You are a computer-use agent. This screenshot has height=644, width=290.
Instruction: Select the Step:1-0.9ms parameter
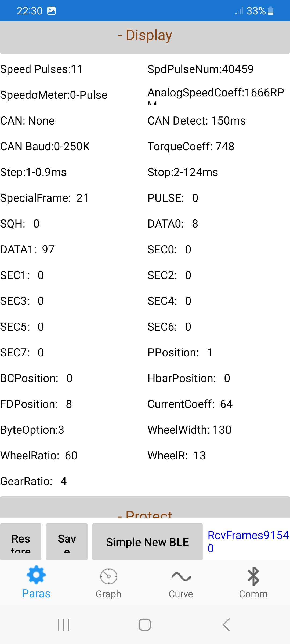pyautogui.click(x=33, y=172)
